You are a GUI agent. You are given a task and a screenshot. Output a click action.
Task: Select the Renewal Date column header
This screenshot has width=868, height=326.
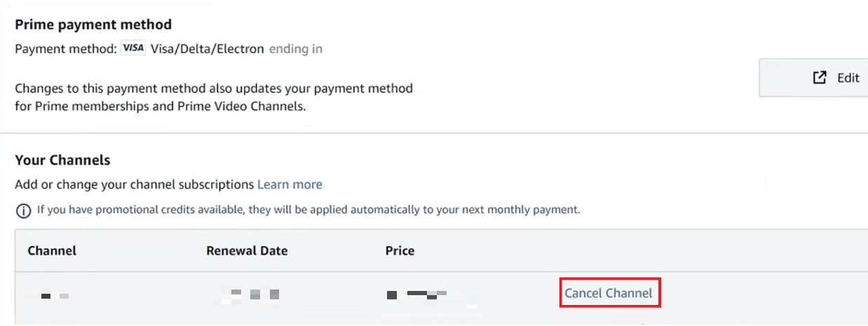pos(247,250)
